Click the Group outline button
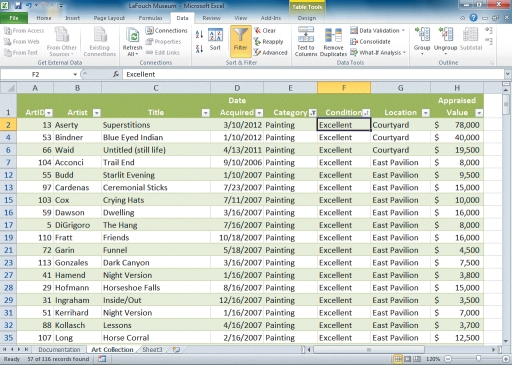Viewport: 512px width, 365px height. [x=422, y=41]
